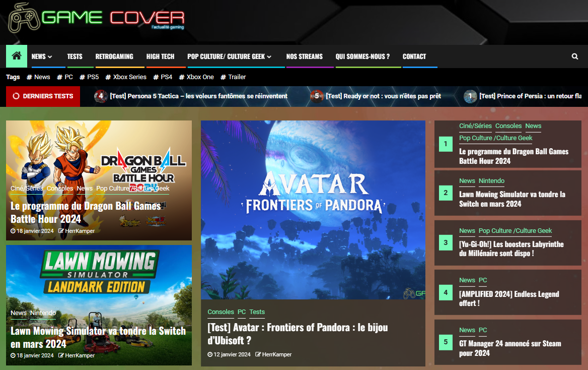Click HerrKamper author on Dragon Ball card
This screenshot has width=588, height=370.
77,231
